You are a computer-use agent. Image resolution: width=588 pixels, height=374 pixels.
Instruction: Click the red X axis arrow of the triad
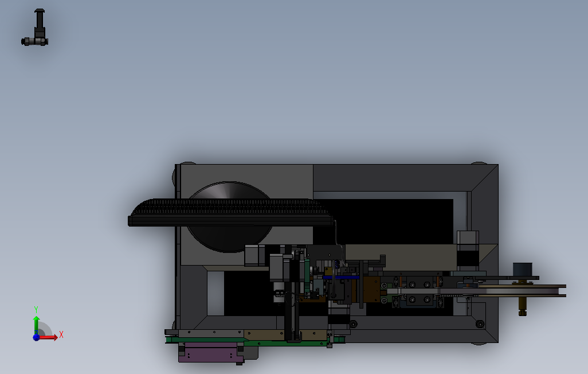[49, 337]
